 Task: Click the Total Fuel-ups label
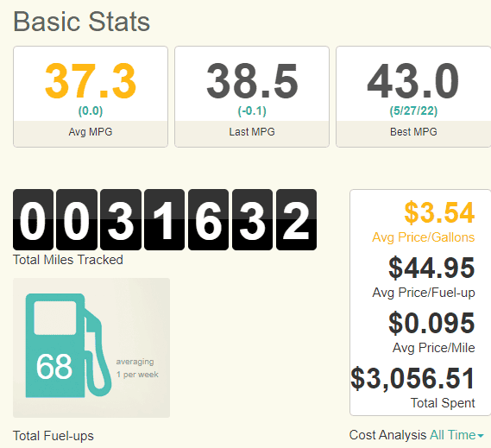(54, 436)
